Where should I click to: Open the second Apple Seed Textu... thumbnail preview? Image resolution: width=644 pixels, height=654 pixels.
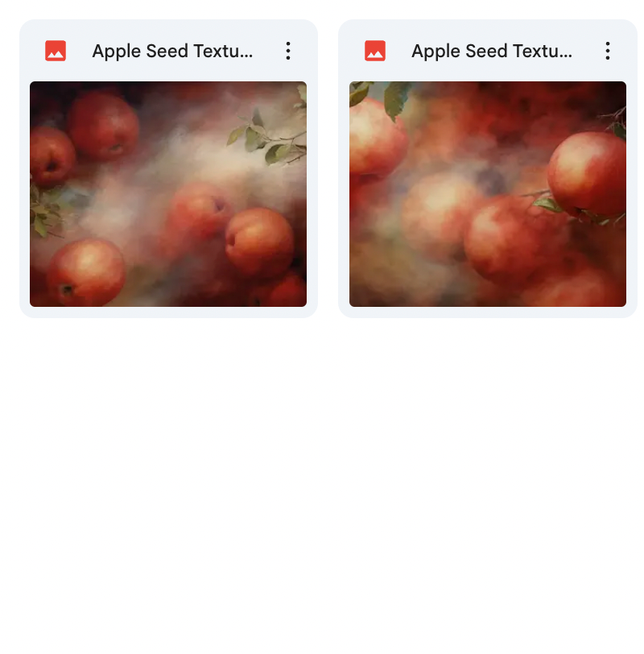point(488,194)
